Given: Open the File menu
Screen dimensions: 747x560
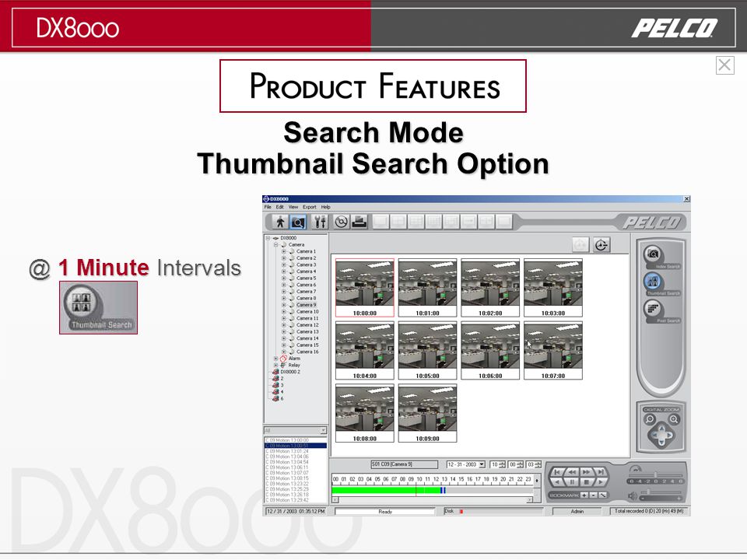Looking at the screenshot, I should tap(268, 207).
